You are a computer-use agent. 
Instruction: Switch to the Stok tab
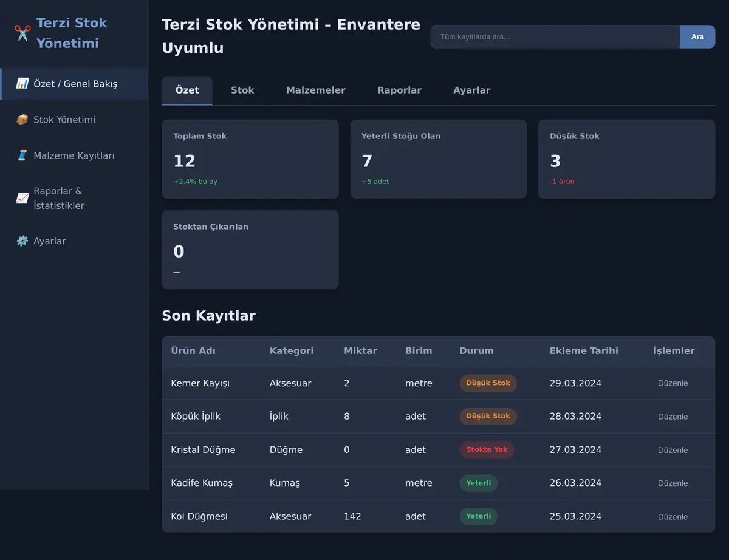[x=242, y=90]
